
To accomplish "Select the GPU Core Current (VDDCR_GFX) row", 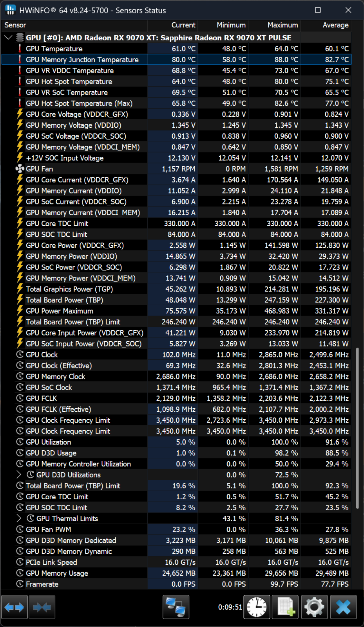I will [x=176, y=180].
